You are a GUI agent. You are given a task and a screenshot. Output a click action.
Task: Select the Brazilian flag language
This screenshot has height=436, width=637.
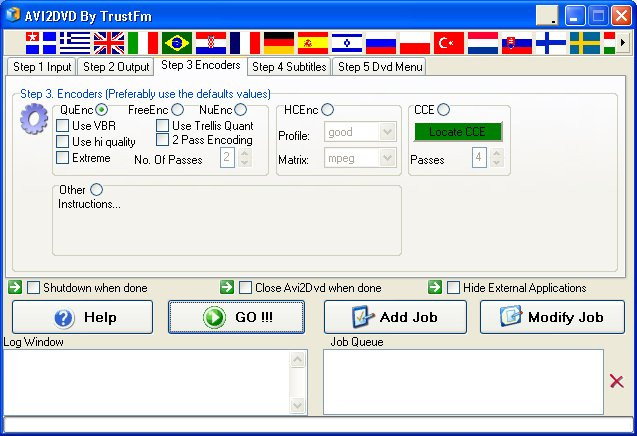[x=177, y=43]
